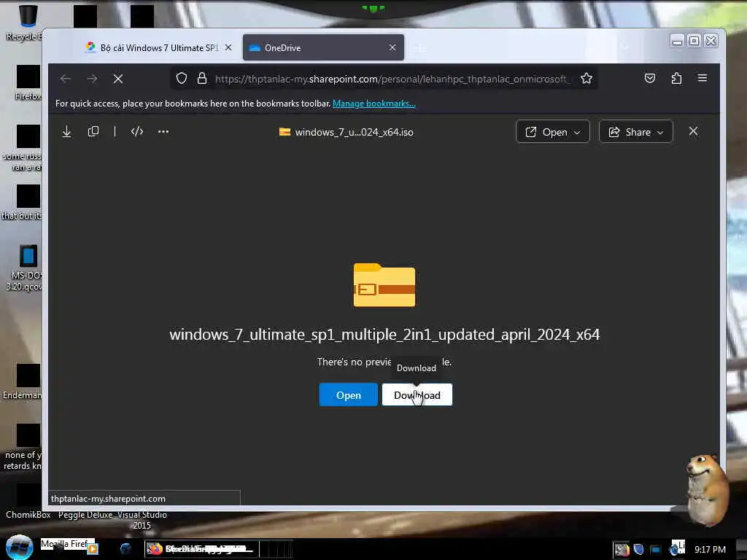Select the Visual Studio 2015 desktop label

tap(142, 520)
